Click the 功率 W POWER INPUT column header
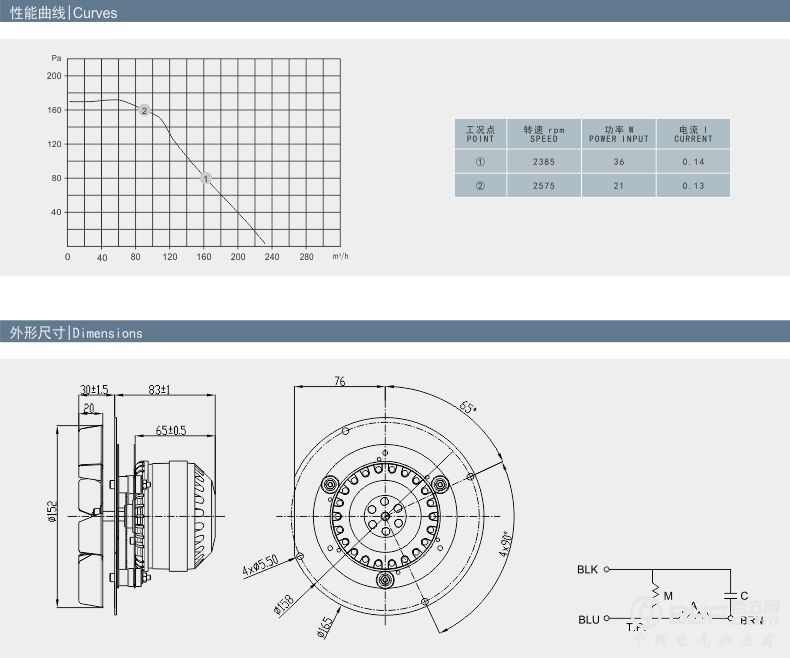 (x=618, y=134)
